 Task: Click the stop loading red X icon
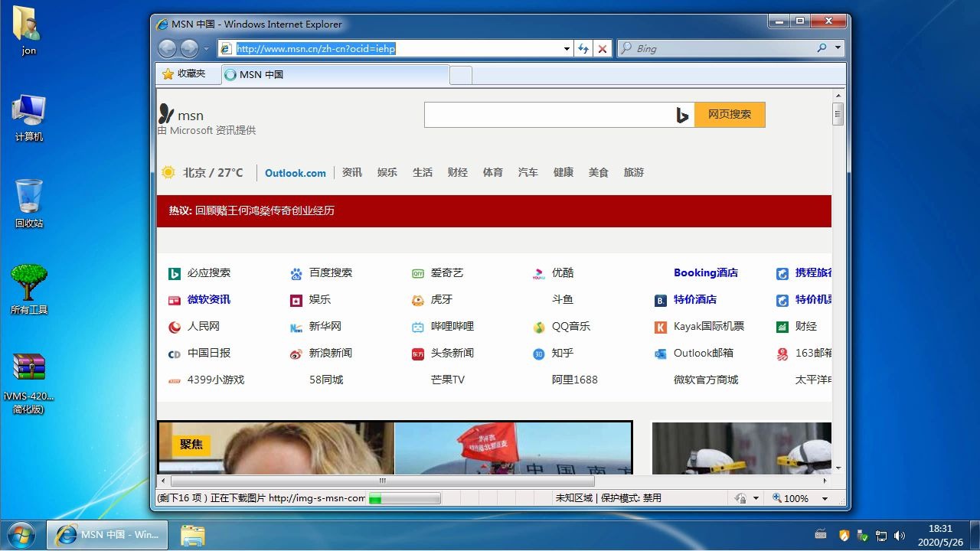click(x=603, y=48)
